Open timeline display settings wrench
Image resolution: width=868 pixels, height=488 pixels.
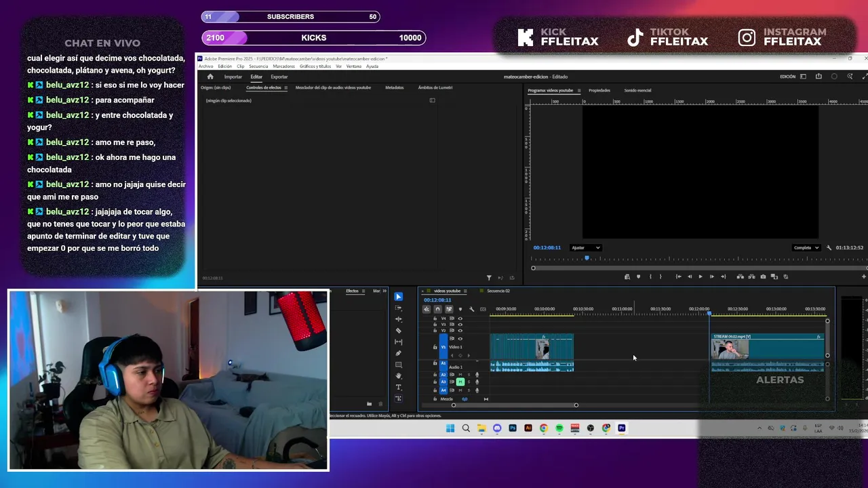[x=471, y=309]
